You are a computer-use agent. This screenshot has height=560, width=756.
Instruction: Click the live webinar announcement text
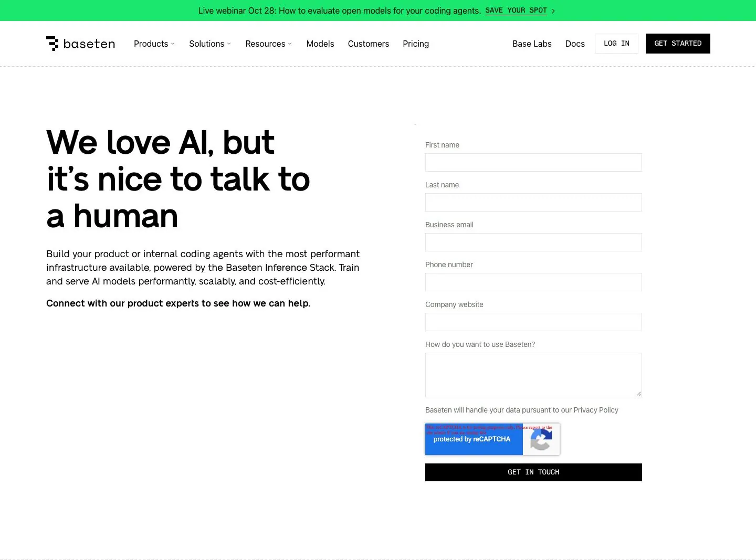tap(339, 10)
